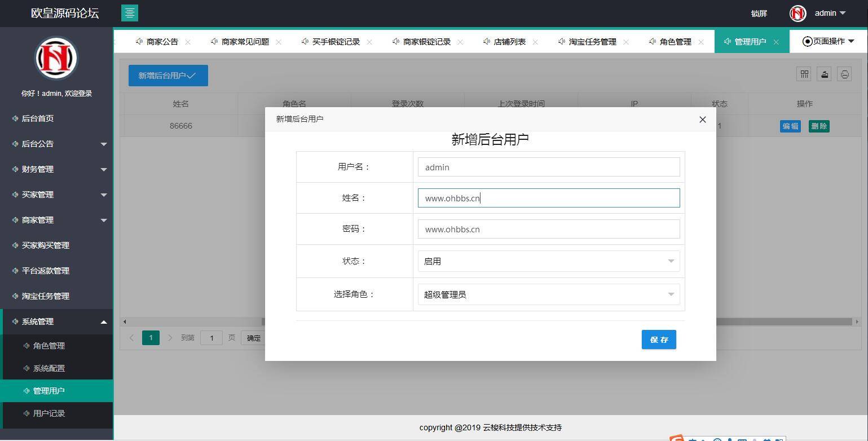Open the column display settings icon
The image size is (868, 441).
point(804,74)
